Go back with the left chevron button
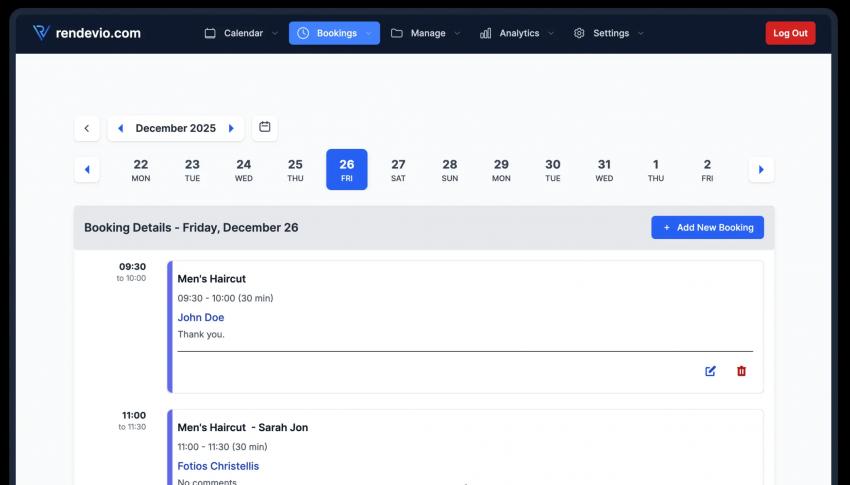The width and height of the screenshot is (850, 485). click(87, 128)
